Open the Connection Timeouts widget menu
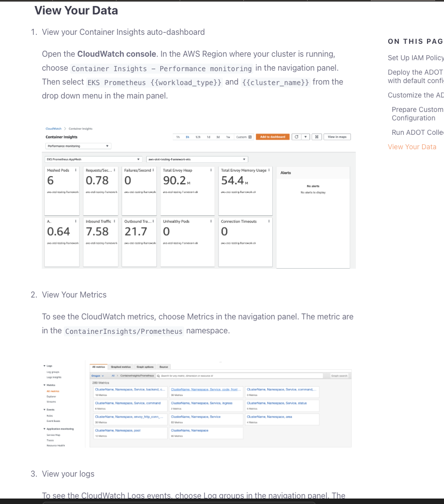 point(269,220)
